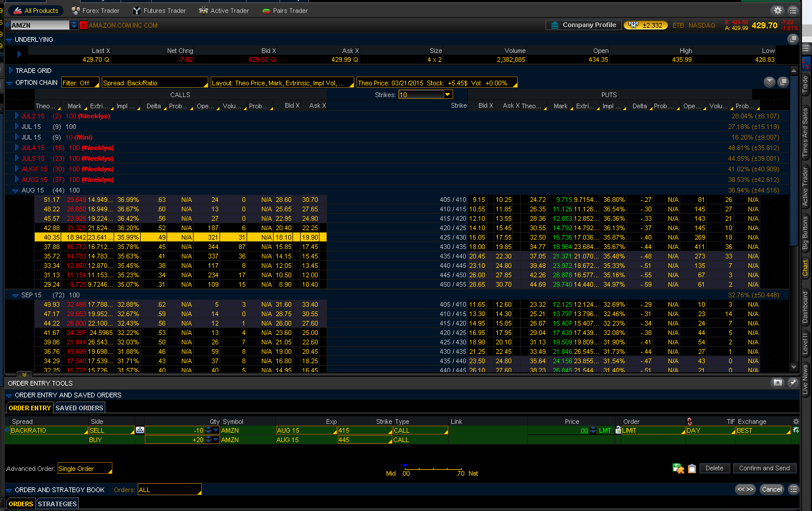812x511 pixels.
Task: Open the Layout dropdown in Option Chain
Action: (x=282, y=83)
